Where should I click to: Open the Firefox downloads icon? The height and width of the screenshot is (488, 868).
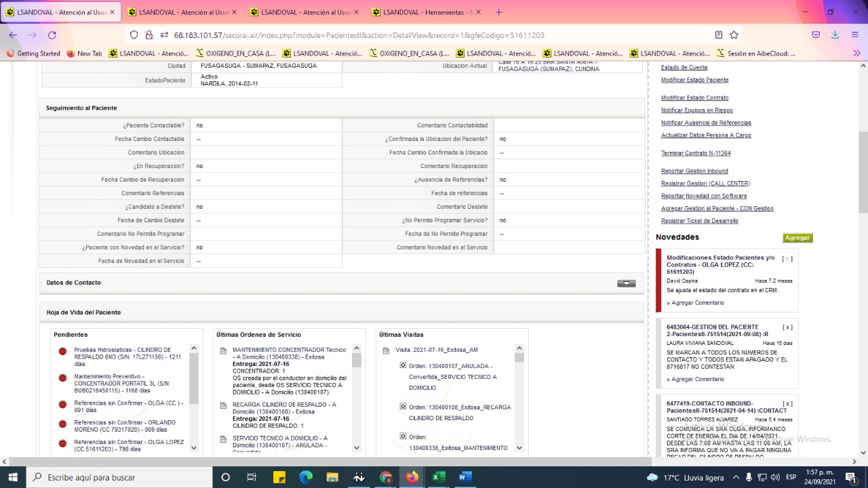[x=835, y=35]
